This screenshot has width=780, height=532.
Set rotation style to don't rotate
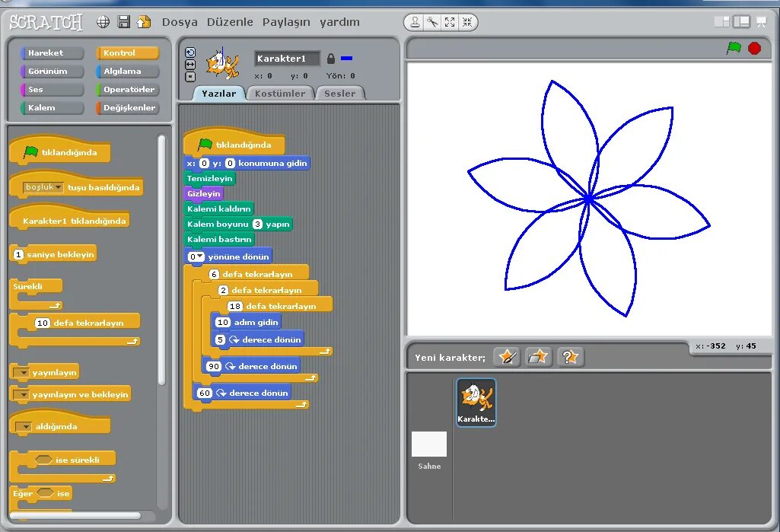[190, 77]
